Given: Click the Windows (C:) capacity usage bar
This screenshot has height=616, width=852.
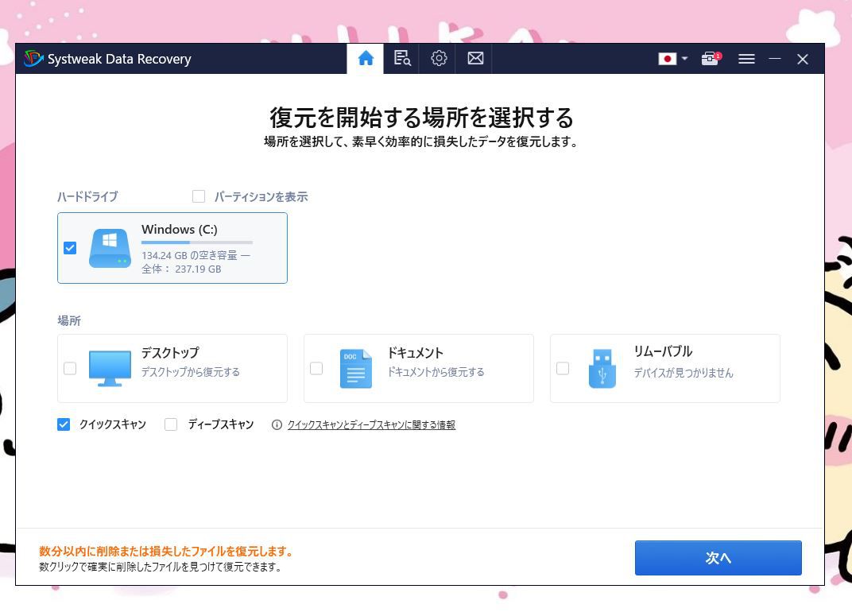Looking at the screenshot, I should pos(196,242).
